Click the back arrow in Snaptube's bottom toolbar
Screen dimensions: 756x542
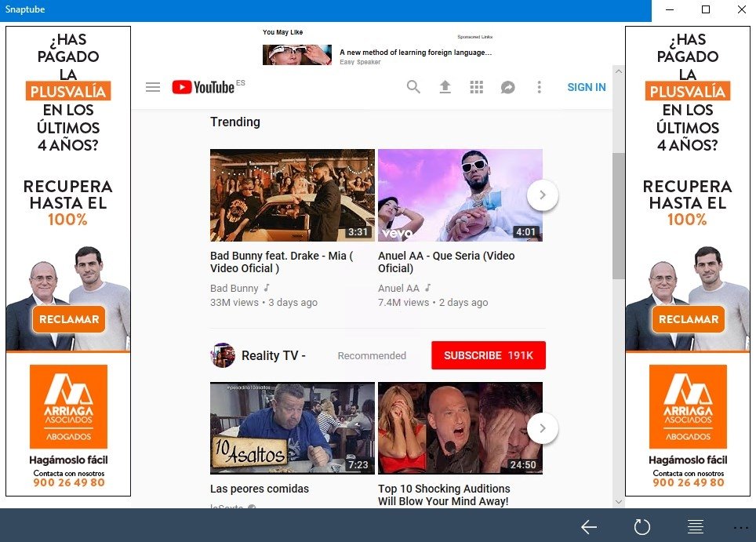tap(589, 527)
